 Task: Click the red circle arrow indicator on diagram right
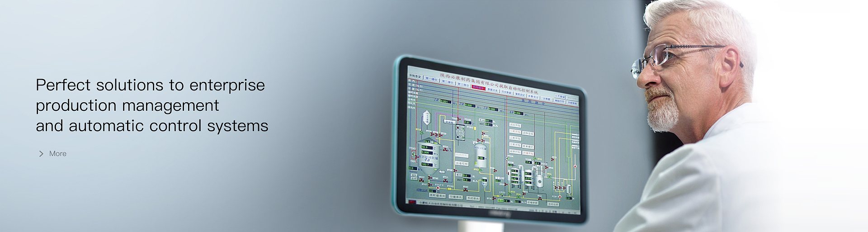(x=575, y=166)
